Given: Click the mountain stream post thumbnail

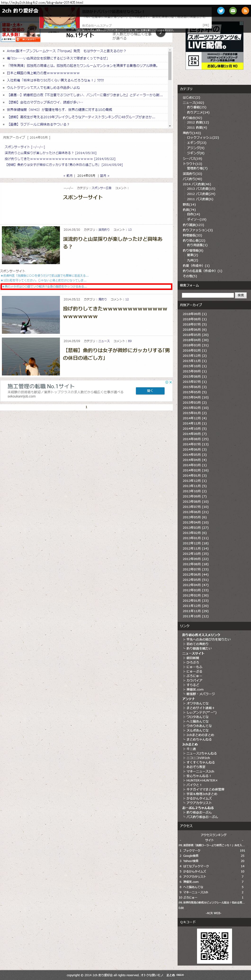Looking at the screenshot, I should click(31, 245).
